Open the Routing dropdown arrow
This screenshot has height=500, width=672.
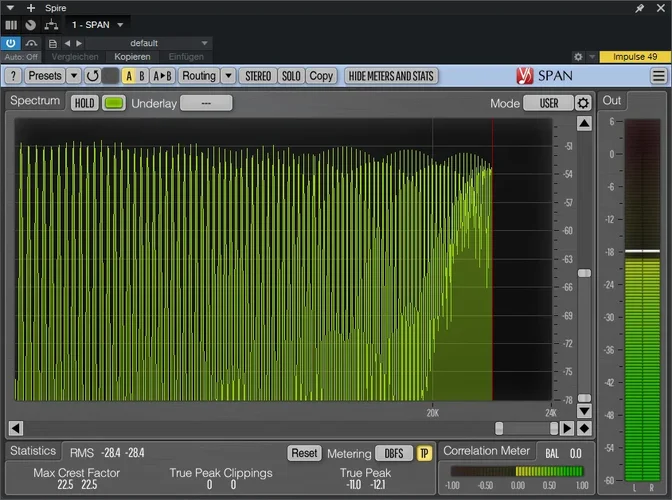point(228,76)
